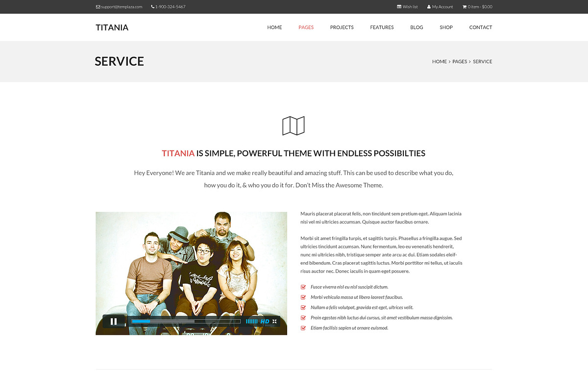Click 'Etiam facilisis sapien ut ornare euismod.'
This screenshot has height=392, width=588.
[x=349, y=328]
